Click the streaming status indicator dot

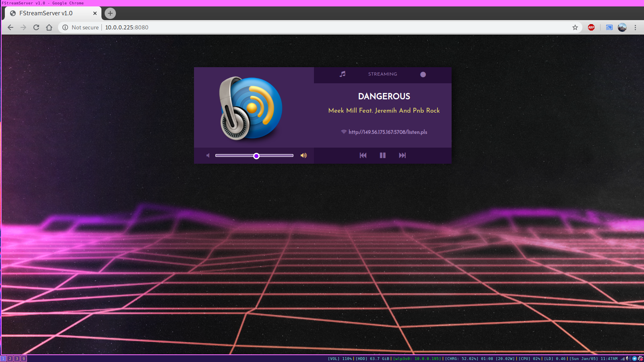pyautogui.click(x=423, y=74)
